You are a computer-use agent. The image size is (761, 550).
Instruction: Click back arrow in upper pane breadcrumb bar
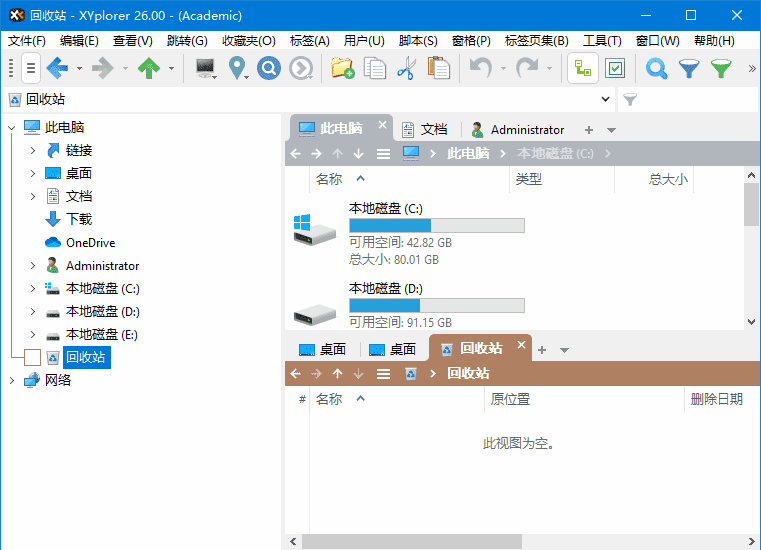pos(295,154)
